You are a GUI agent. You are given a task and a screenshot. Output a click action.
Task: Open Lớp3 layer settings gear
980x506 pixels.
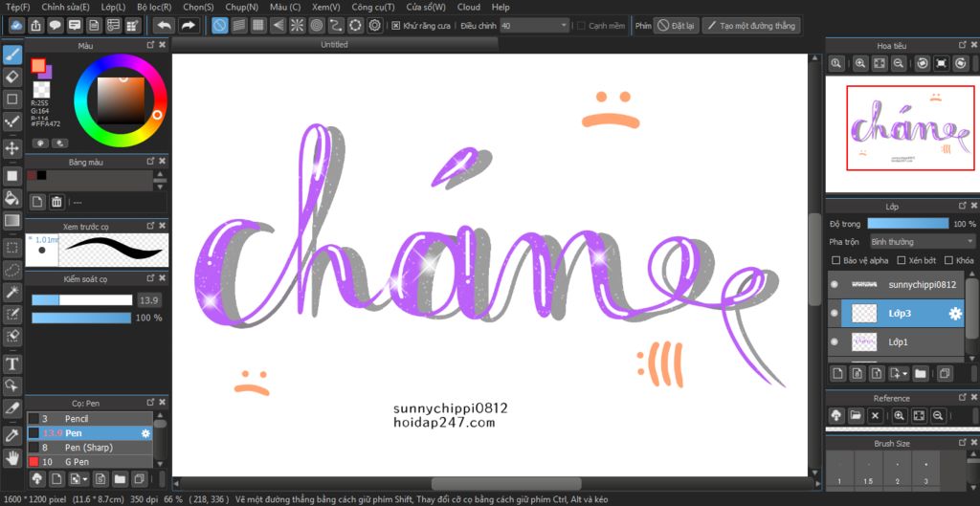[x=955, y=314]
